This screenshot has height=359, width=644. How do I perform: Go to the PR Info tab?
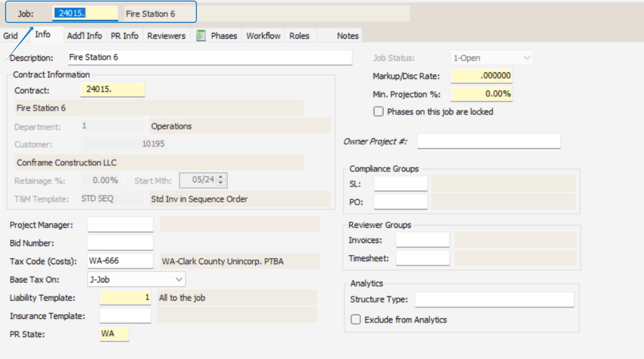coord(124,36)
